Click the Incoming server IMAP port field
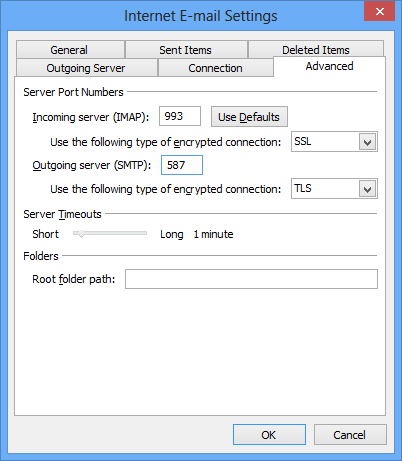The image size is (402, 461). (x=180, y=116)
